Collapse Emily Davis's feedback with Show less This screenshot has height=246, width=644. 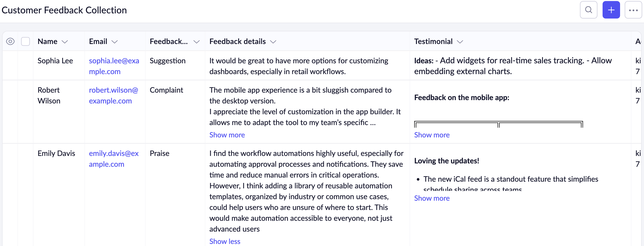(225, 241)
